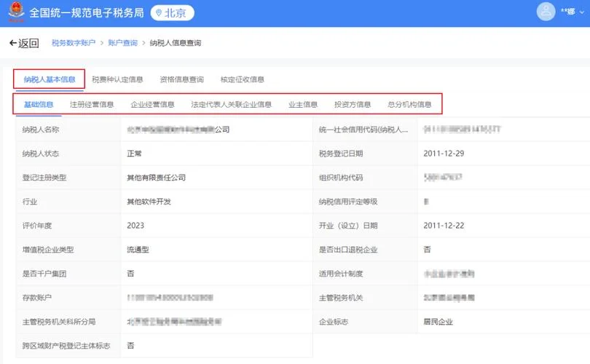This screenshot has width=590, height=364.
Task: Click the 纳税人状态 value 正常
Action: [134, 154]
